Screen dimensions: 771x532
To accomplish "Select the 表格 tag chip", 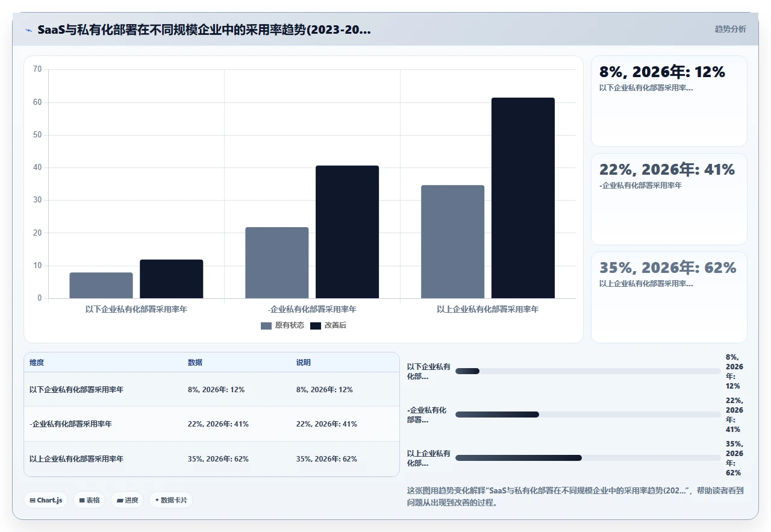I will point(89,500).
